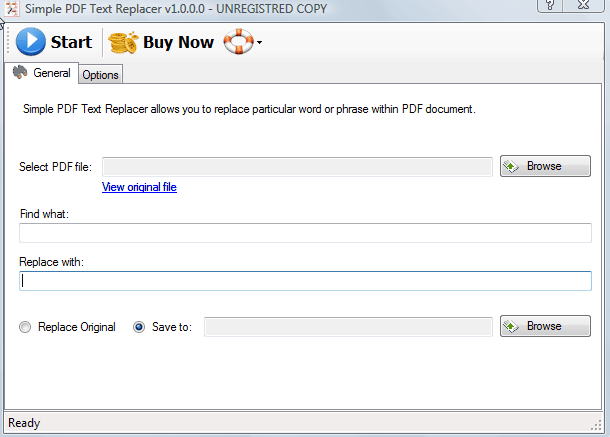Click the title bar help question button

click(x=550, y=5)
